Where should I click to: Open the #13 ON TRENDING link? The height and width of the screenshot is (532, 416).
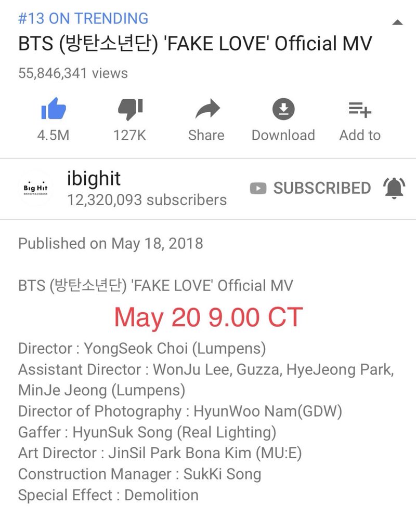click(83, 18)
